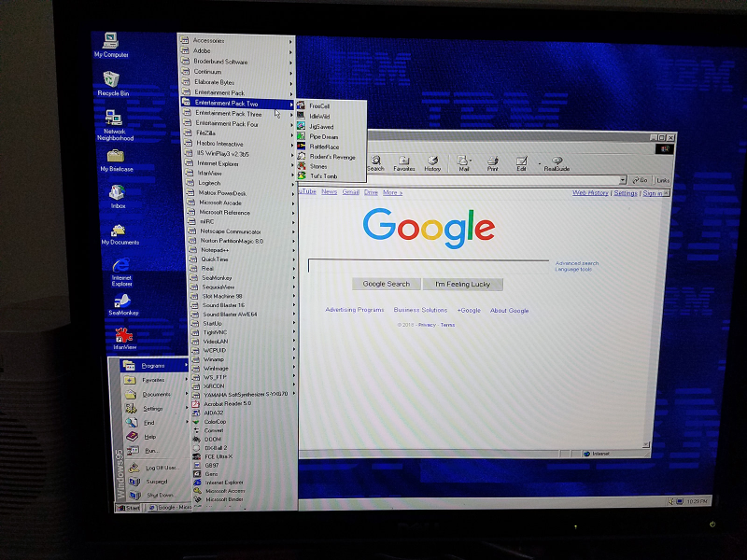
Task: Open the About Google link
Action: [x=509, y=311]
